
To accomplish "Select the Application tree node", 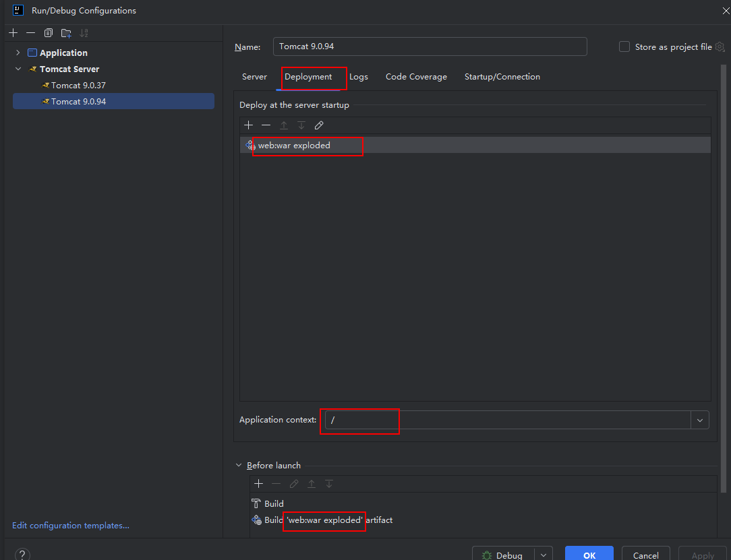I will [x=63, y=53].
